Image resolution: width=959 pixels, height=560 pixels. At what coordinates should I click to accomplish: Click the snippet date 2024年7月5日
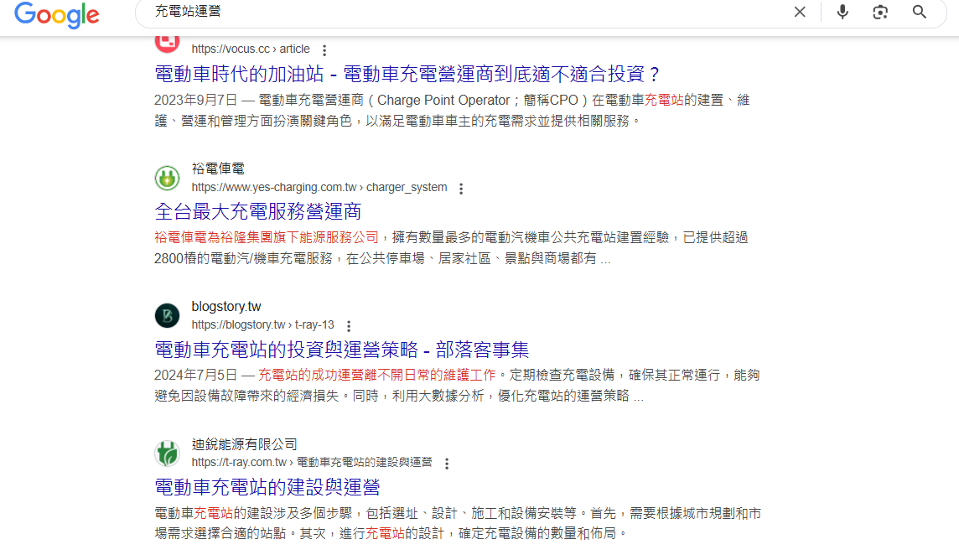[195, 376]
